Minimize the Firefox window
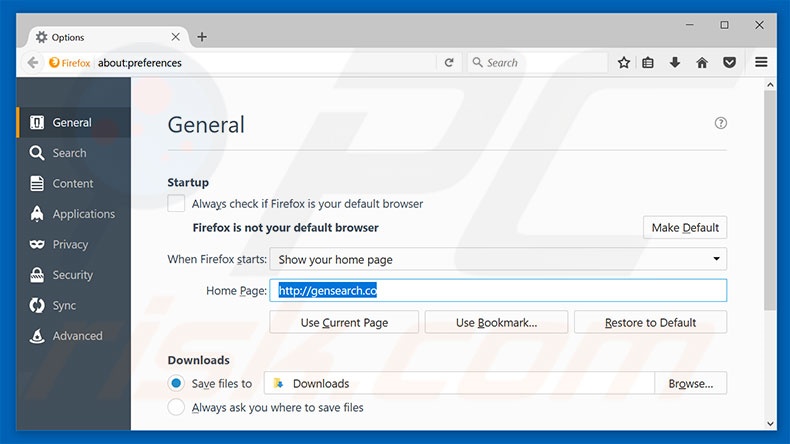This screenshot has width=790, height=444. (690, 25)
